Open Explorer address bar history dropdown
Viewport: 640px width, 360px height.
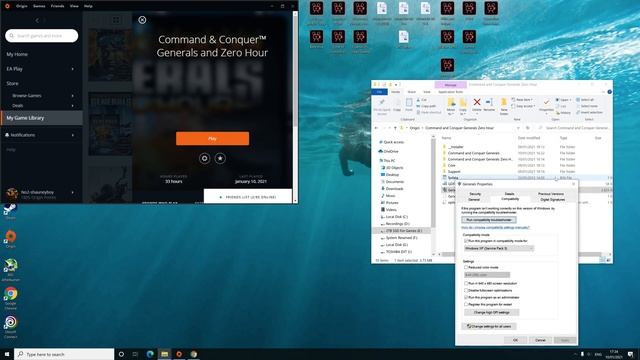pyautogui.click(x=518, y=128)
